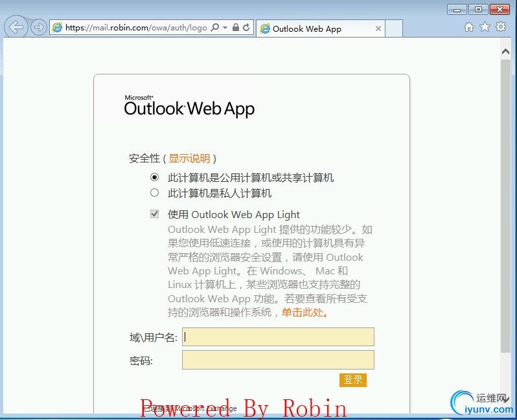
Task: Minimize the browser window
Action: point(457,9)
